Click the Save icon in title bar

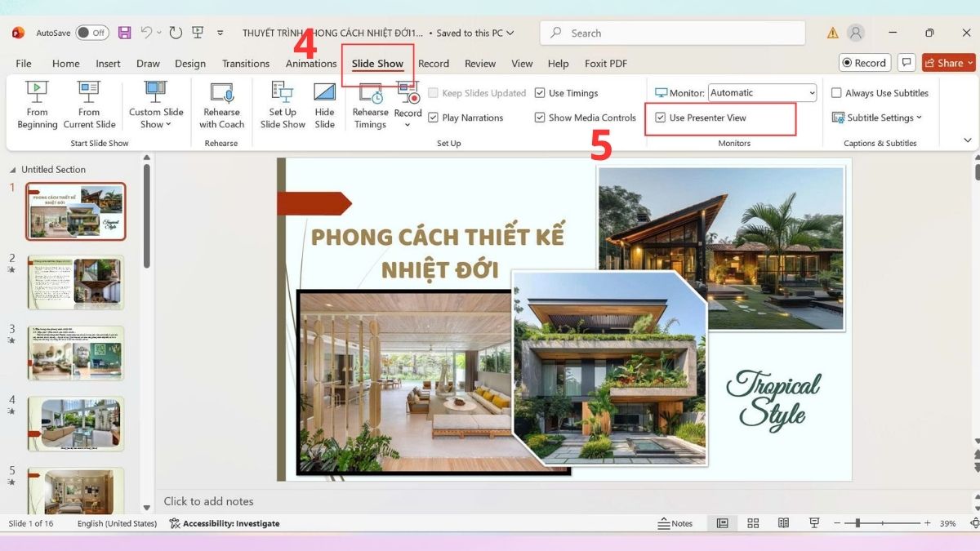[x=124, y=33]
